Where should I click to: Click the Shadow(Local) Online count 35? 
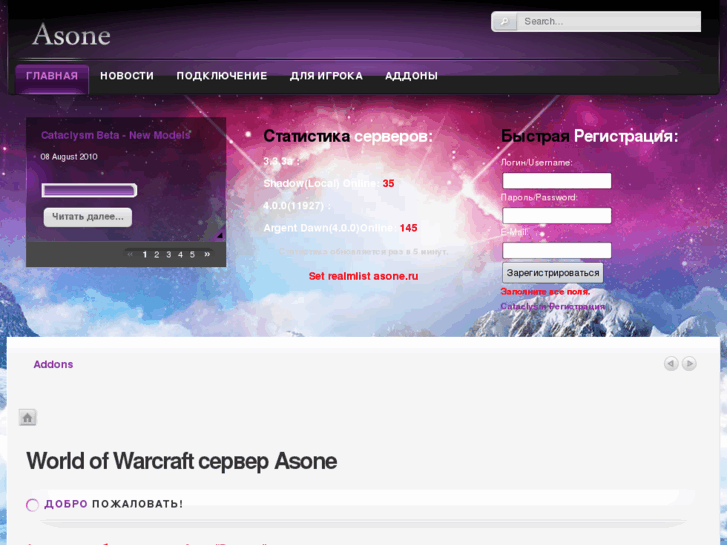389,184
